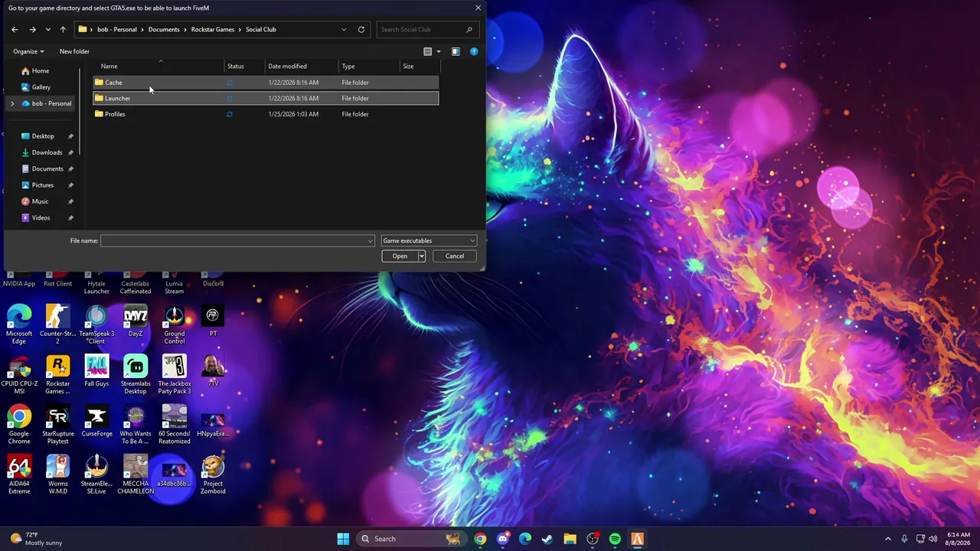Image resolution: width=980 pixels, height=551 pixels.
Task: Click Documents in the address breadcrumb
Action: point(164,30)
